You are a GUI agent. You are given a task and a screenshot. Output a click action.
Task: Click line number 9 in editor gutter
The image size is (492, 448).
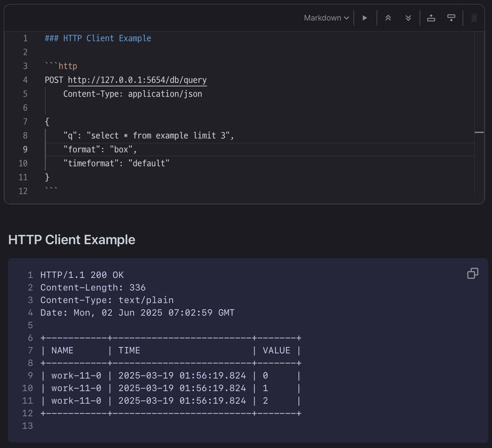coord(25,150)
